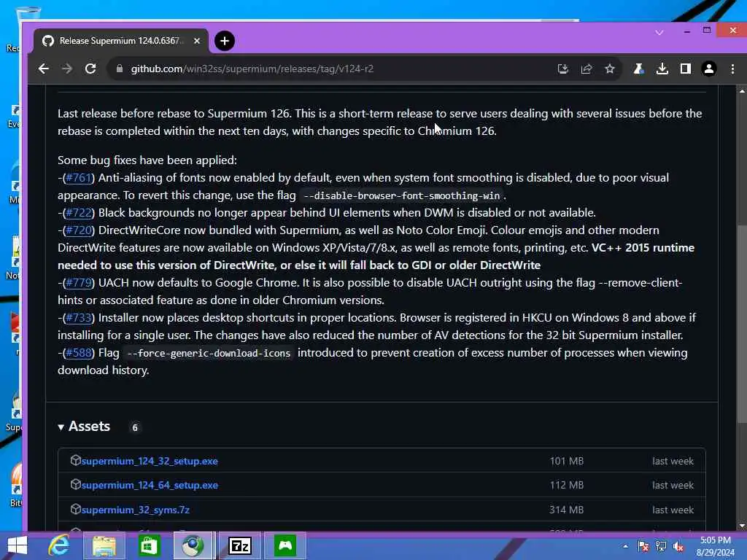Click the 101 MB file size

point(566,461)
